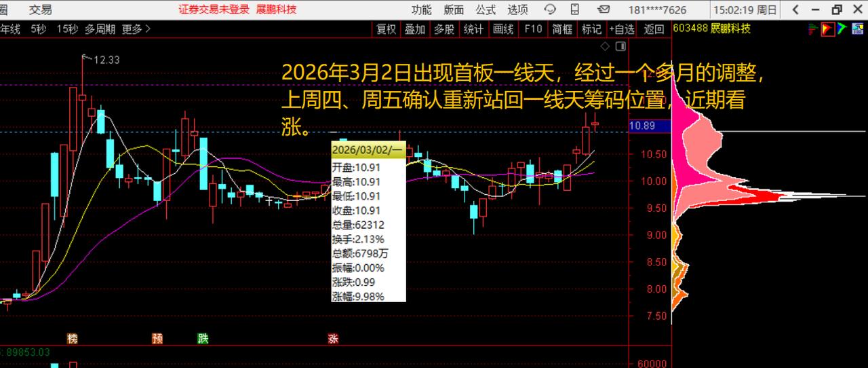
Task: Click the blue picture panel icon
Action: (x=858, y=29)
